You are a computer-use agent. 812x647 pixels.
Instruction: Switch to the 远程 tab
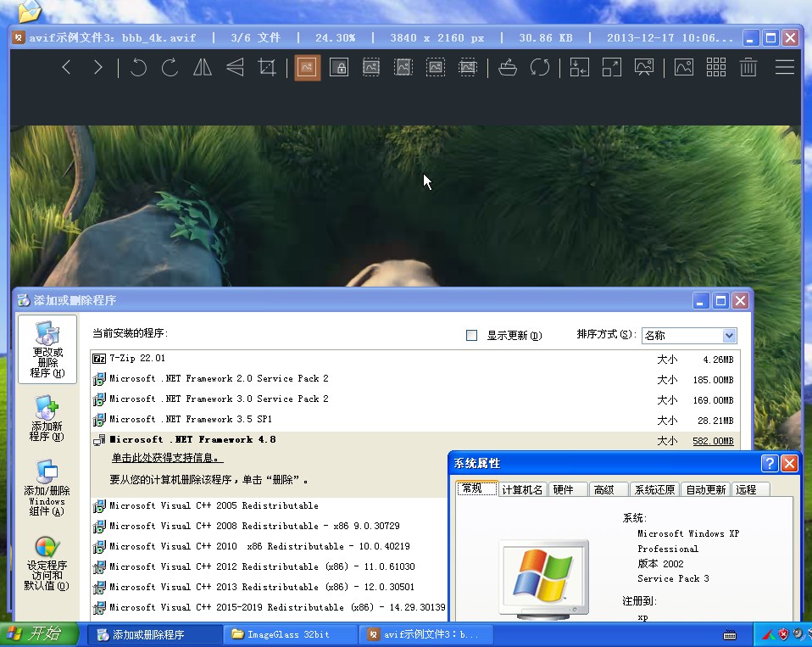[x=750, y=489]
